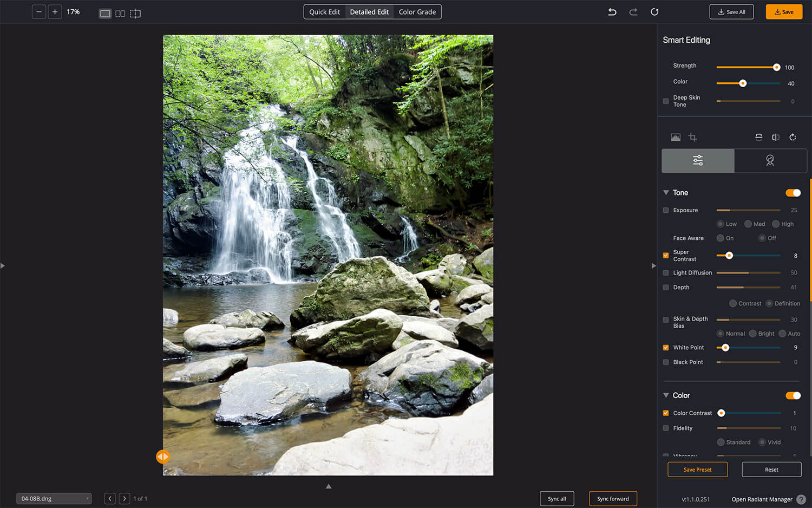
Task: Click the before/after compare handle
Action: [x=162, y=457]
